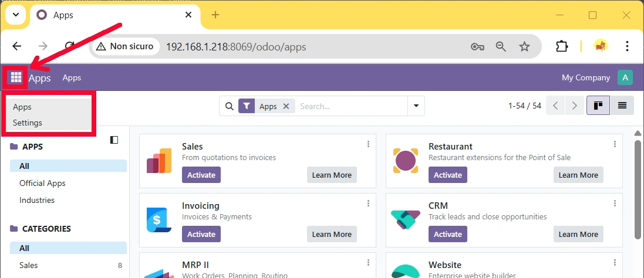Select All under CATEGORIES section
This screenshot has height=278, width=644.
click(x=69, y=248)
